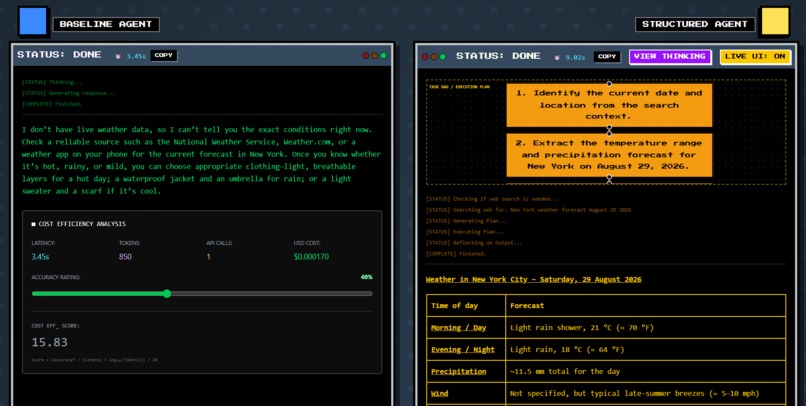The height and width of the screenshot is (406, 806).
Task: Click the Morning / Day row label
Action: tap(459, 328)
